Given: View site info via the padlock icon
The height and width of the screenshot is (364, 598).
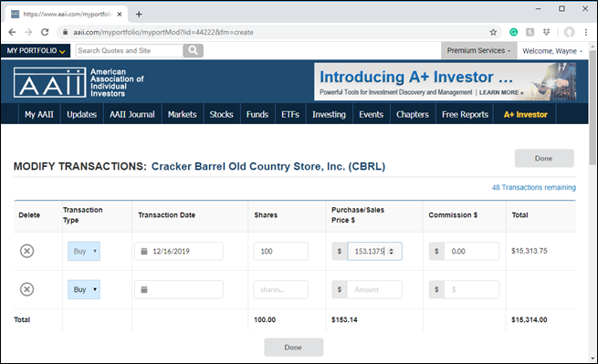Looking at the screenshot, I should point(65,33).
